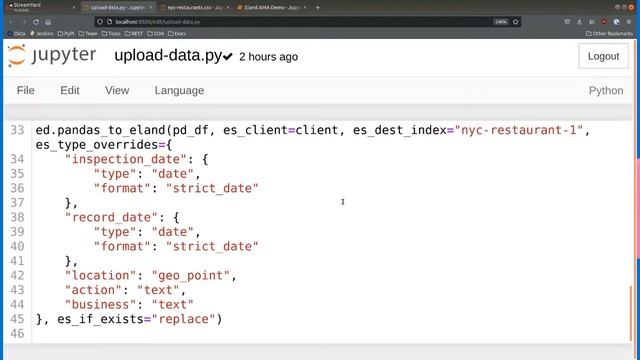Rename file via upload-data.py title
The width and height of the screenshot is (640, 360).
(168, 56)
